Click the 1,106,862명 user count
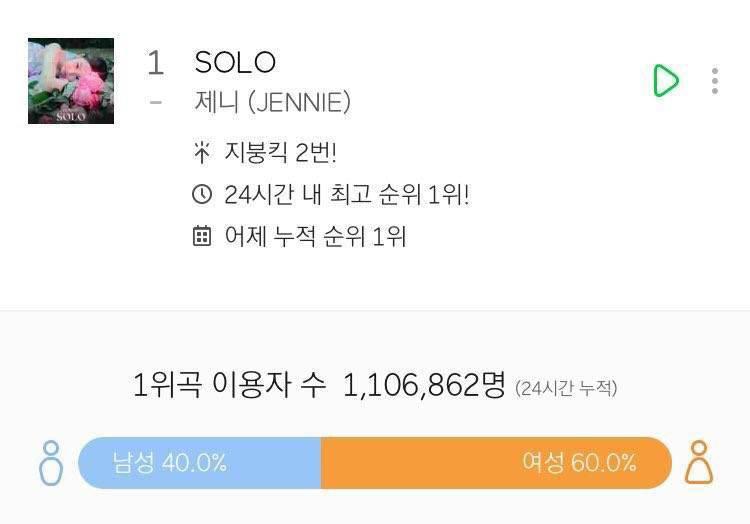This screenshot has width=750, height=524. click(x=424, y=385)
